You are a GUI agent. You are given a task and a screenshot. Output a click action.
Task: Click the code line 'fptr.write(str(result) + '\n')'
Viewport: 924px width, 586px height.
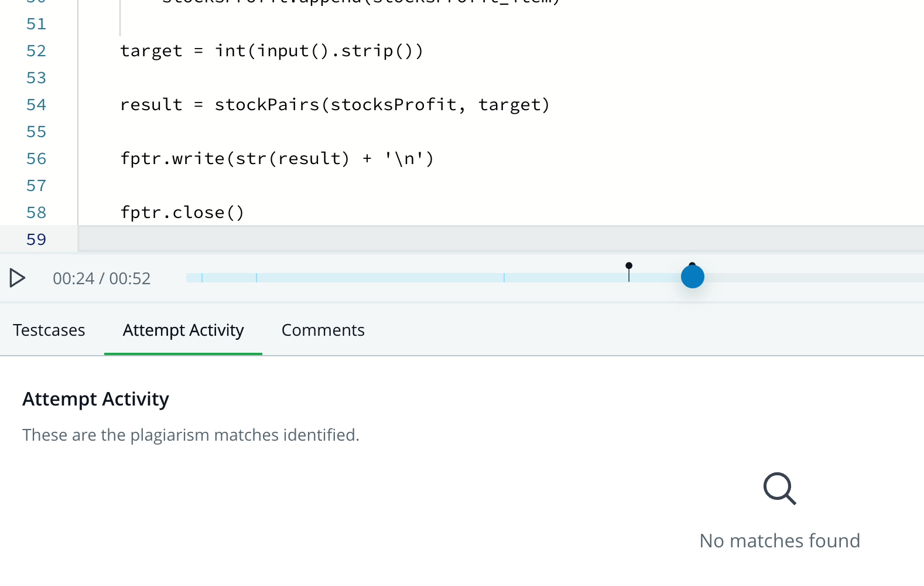(x=277, y=159)
